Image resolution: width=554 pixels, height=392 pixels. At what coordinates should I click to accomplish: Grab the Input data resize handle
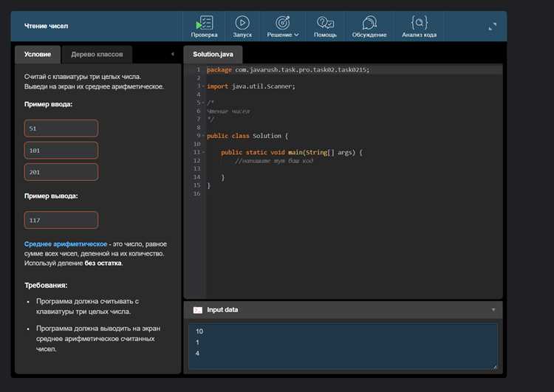point(494,368)
